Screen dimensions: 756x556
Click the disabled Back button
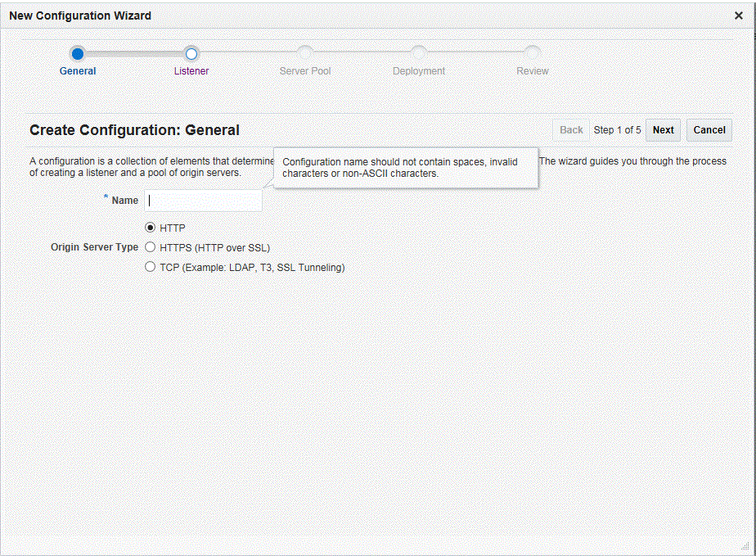571,130
